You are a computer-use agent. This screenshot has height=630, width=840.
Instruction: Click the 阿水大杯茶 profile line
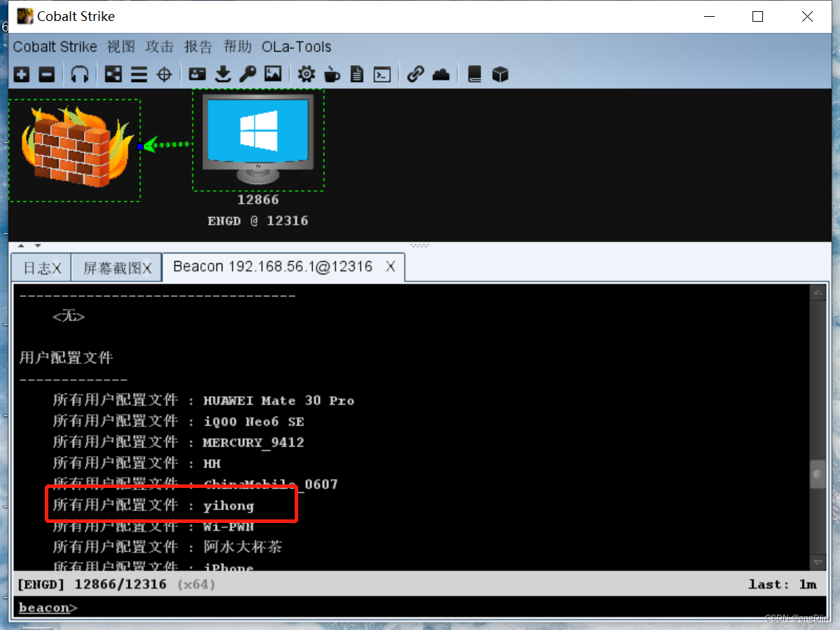coord(168,547)
